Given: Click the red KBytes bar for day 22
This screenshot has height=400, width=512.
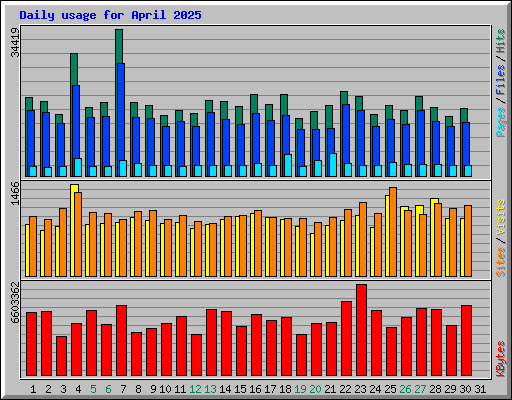Looking at the screenshot, I should coord(346,338).
